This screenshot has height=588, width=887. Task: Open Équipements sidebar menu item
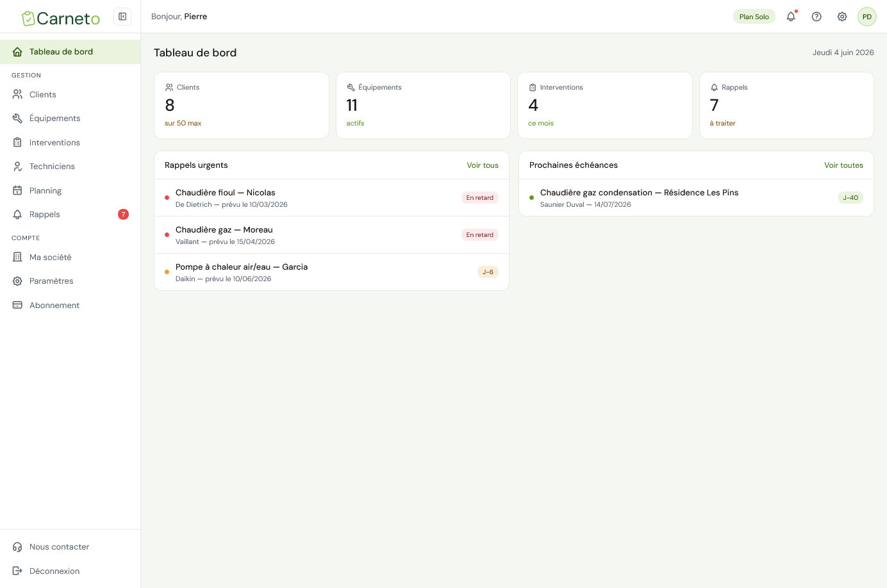(70, 118)
